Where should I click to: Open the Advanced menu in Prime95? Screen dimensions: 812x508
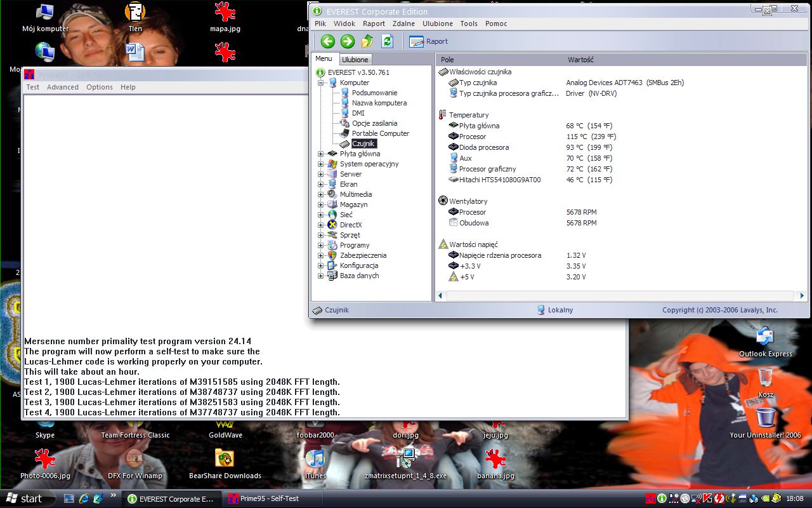pyautogui.click(x=63, y=87)
